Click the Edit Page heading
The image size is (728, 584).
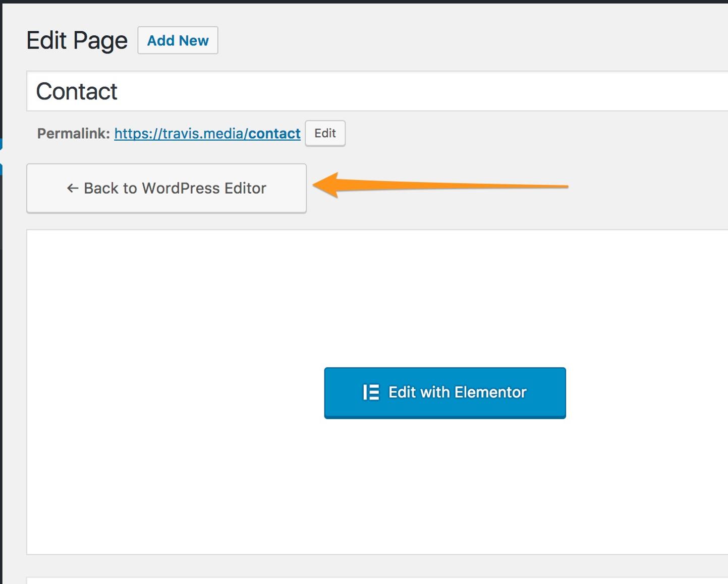[76, 40]
